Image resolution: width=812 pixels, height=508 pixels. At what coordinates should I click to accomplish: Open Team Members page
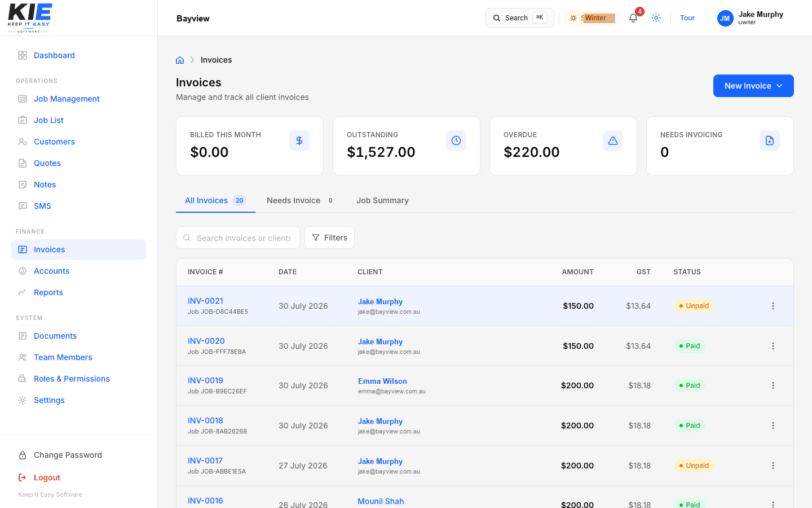click(x=78, y=357)
